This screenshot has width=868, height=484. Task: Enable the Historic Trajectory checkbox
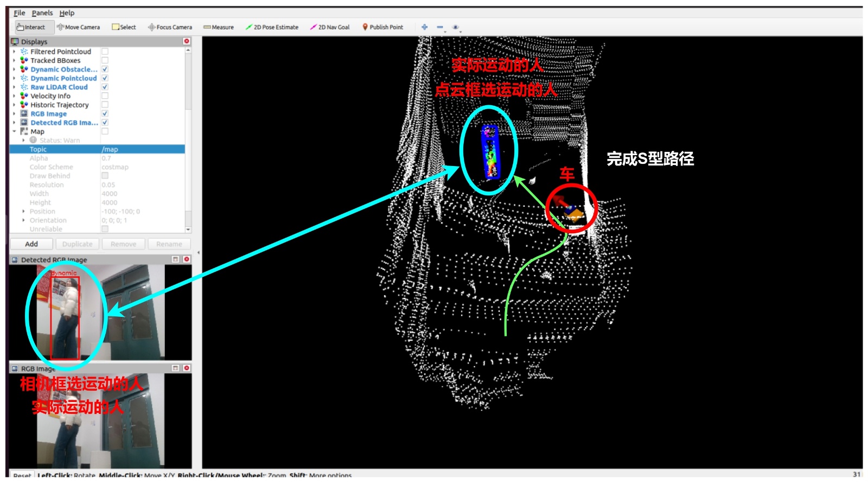tap(105, 105)
